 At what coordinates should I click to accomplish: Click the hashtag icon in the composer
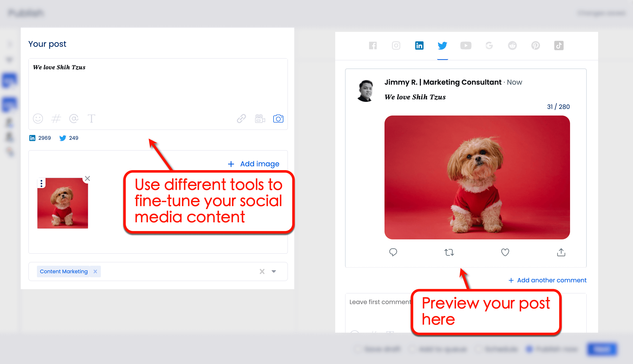coord(56,119)
